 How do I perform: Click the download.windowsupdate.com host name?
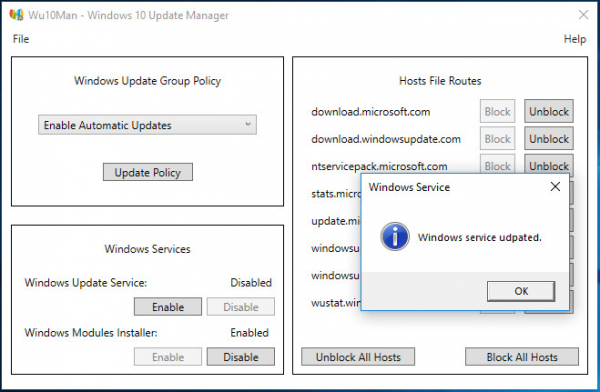tap(386, 139)
